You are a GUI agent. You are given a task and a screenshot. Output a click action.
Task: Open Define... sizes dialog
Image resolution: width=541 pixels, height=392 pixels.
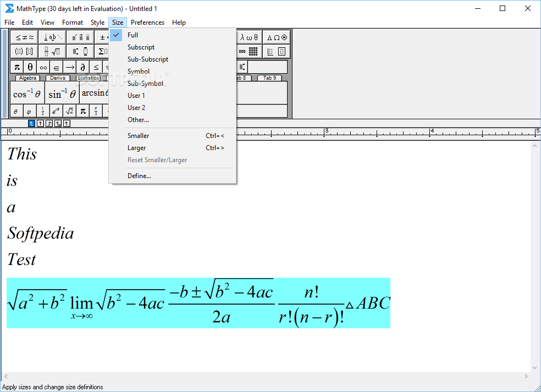point(173,175)
